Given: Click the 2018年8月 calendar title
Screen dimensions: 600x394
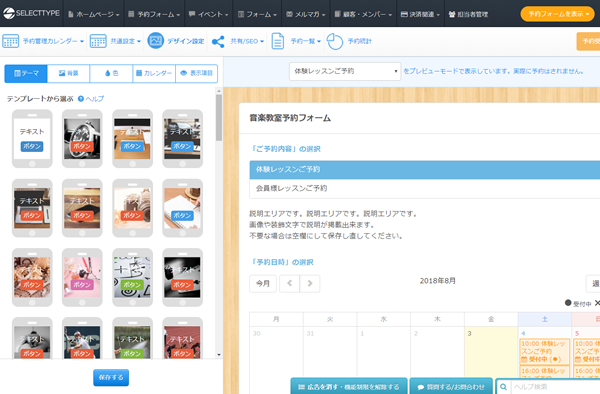Looking at the screenshot, I should click(437, 281).
